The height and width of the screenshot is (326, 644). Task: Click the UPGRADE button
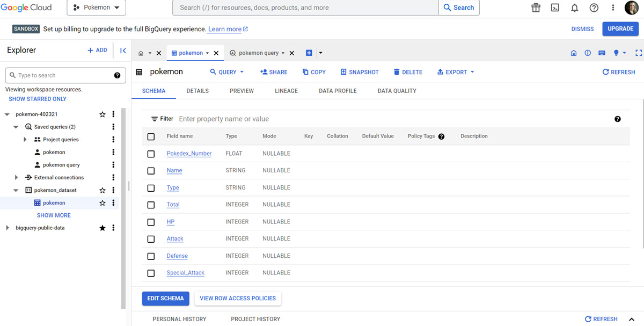620,29
